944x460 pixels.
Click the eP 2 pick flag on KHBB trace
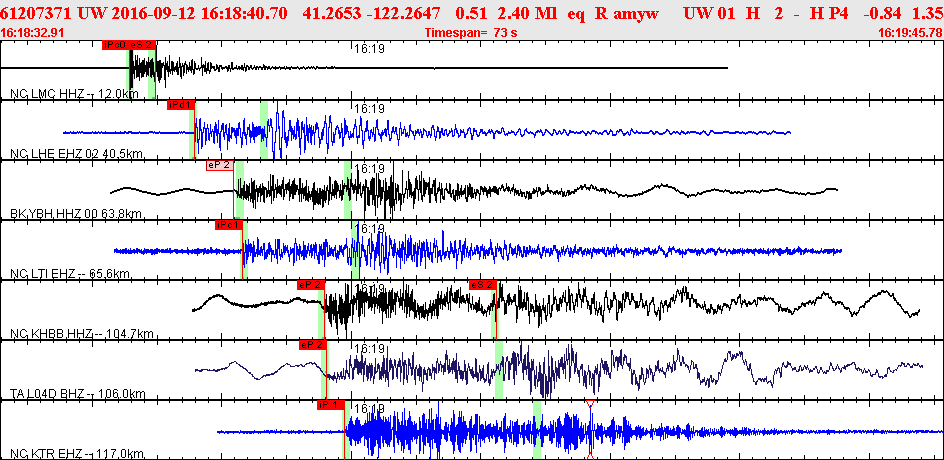click(311, 285)
